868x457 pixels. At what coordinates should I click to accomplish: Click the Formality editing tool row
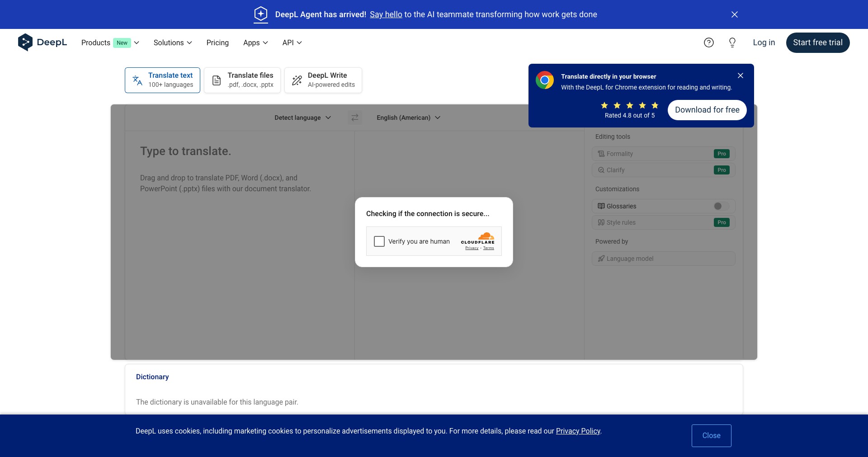coord(664,154)
